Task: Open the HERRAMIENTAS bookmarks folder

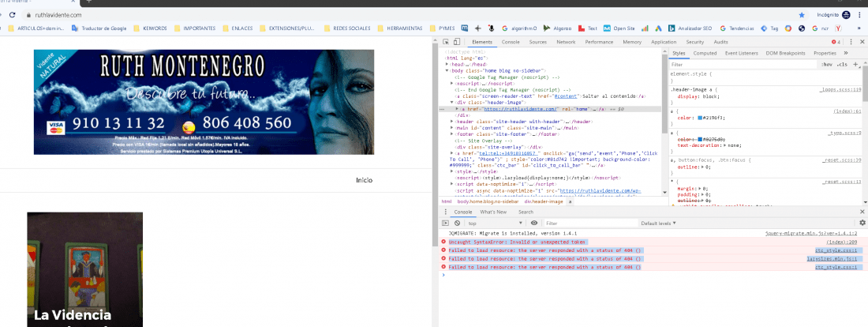Action: [400, 28]
